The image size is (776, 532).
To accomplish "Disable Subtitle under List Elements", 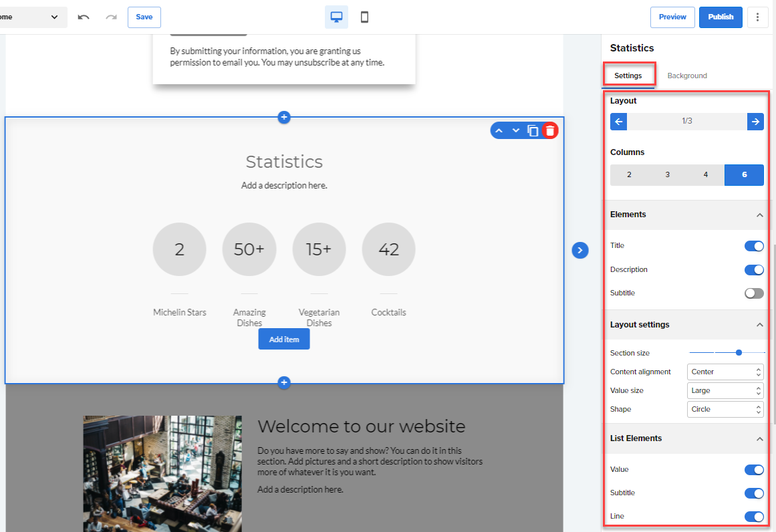I will tap(754, 493).
